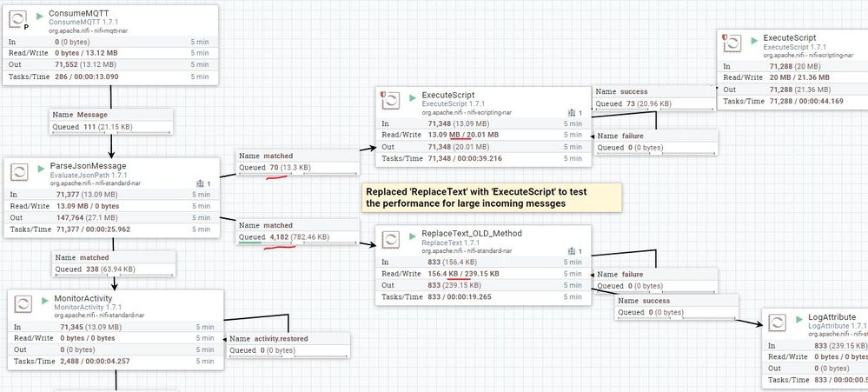The image size is (868, 392).
Task: Select the ReplaceText_OLD_Method processor icon
Action: click(x=390, y=240)
